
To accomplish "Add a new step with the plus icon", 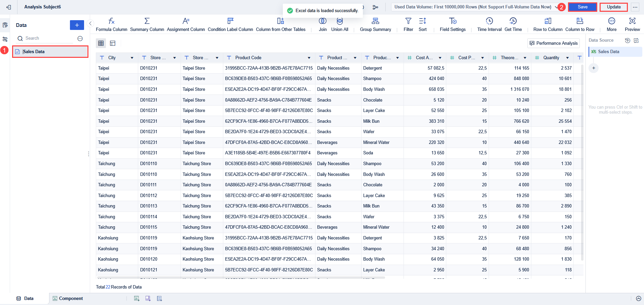I will pos(594,68).
